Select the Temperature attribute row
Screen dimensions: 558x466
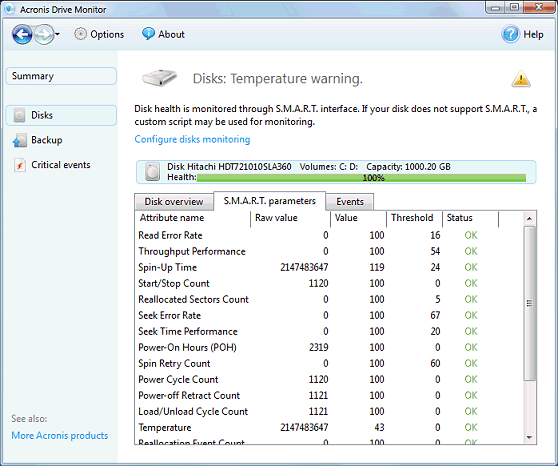(329, 428)
